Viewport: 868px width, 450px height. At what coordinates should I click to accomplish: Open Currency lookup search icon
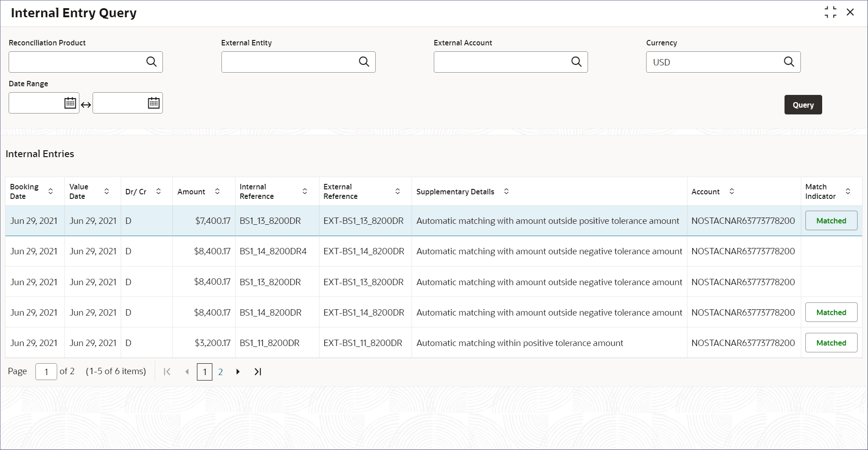click(x=789, y=62)
